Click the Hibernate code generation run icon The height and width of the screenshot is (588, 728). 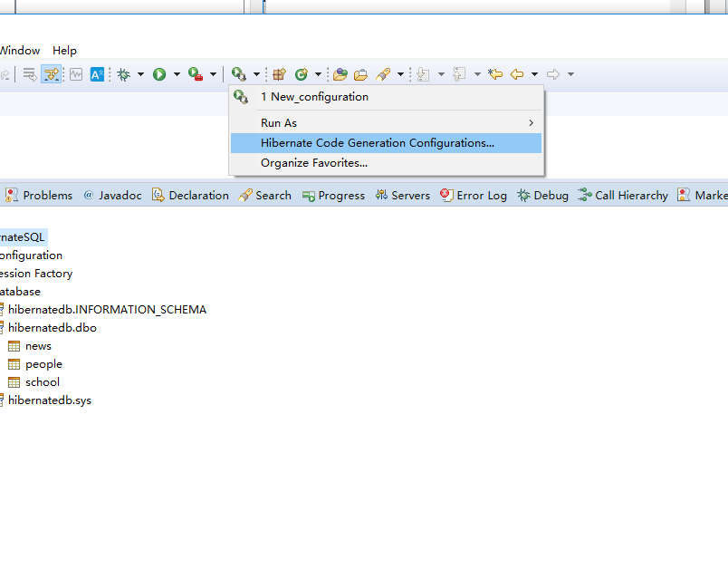click(239, 74)
